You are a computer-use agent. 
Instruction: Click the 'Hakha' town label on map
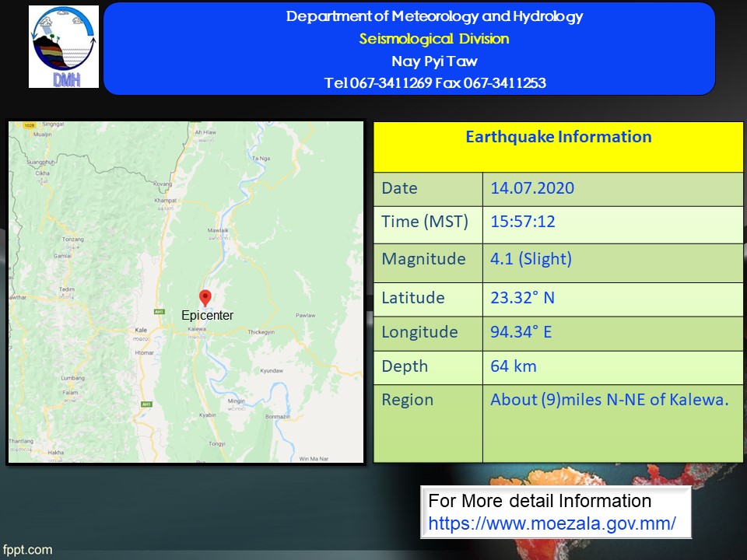[56, 453]
